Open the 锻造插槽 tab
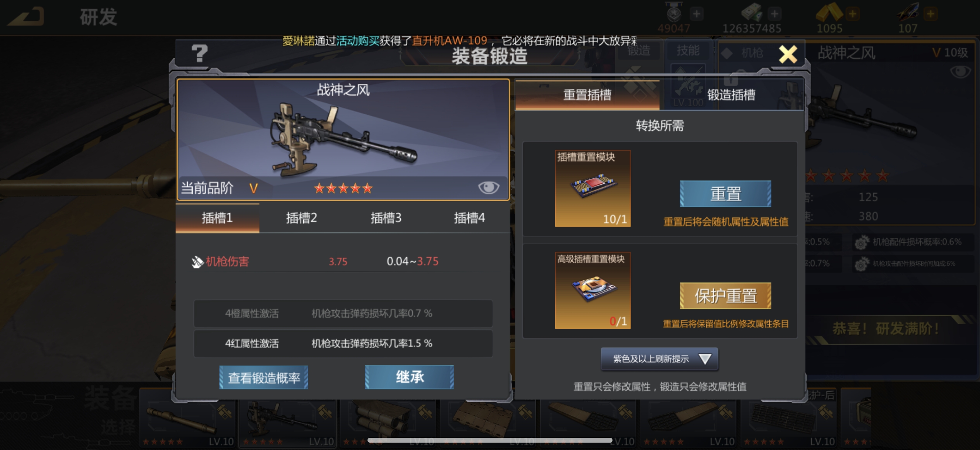 [x=731, y=95]
